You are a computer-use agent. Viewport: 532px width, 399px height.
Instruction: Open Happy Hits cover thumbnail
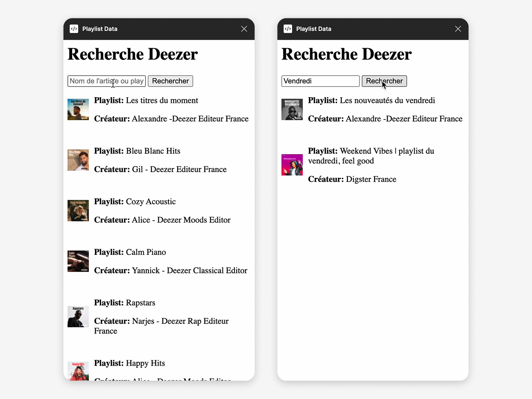[78, 371]
